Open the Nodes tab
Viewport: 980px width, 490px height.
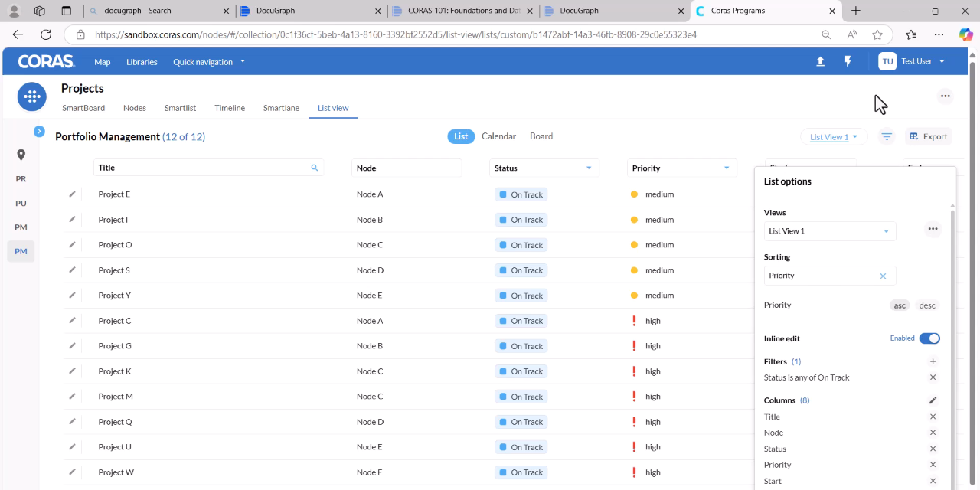(x=135, y=108)
